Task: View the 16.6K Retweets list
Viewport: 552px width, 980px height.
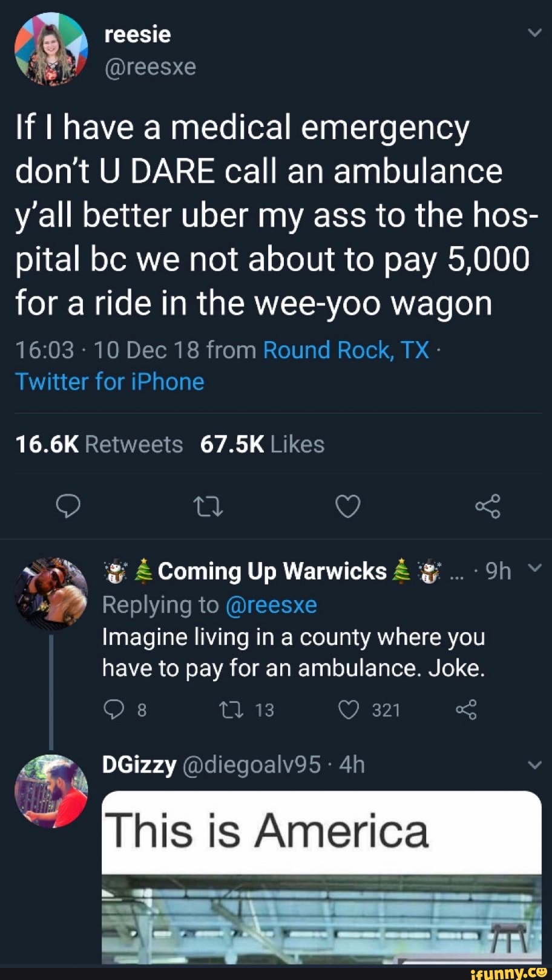Action: coord(99,444)
